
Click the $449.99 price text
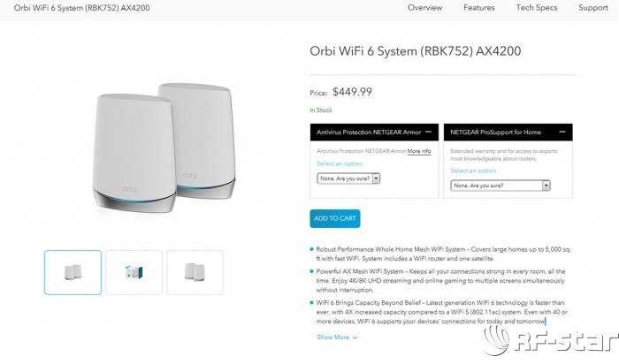352,91
